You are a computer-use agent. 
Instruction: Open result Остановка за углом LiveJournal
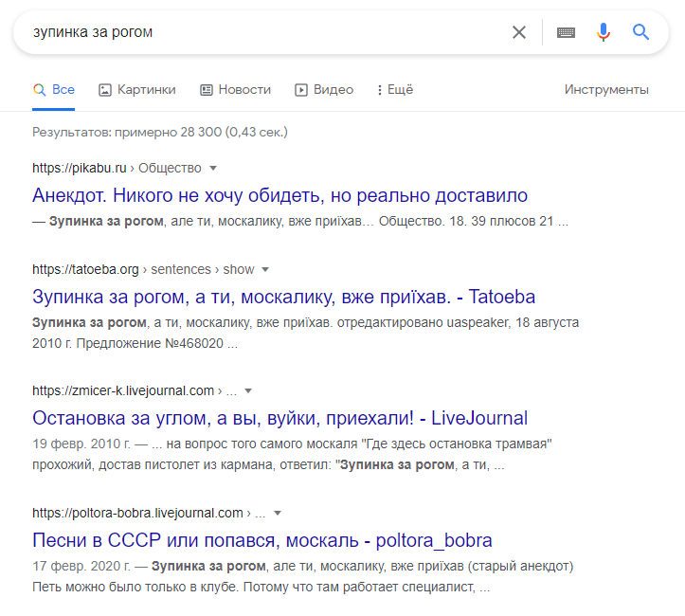[x=280, y=418]
